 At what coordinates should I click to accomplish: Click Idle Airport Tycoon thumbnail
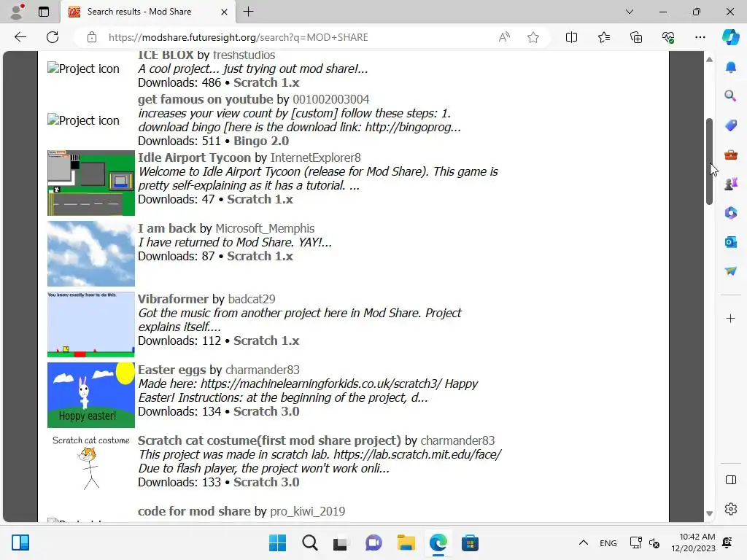[91, 183]
